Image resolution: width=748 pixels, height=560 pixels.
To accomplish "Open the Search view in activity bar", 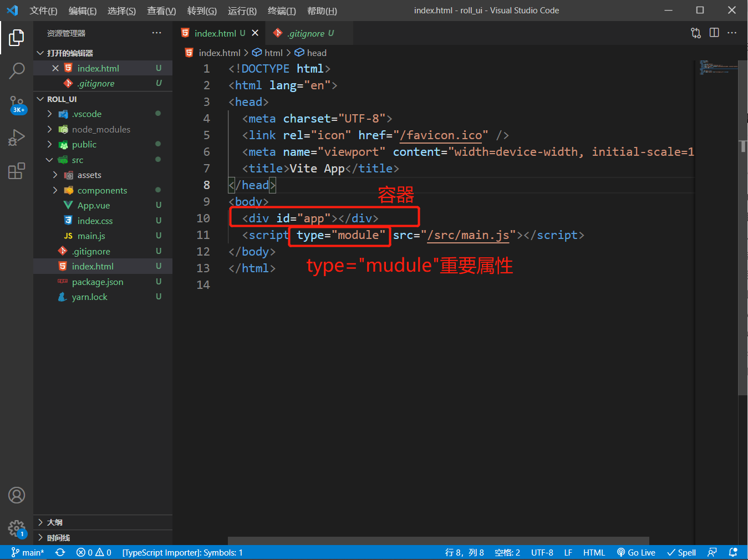I will pos(17,70).
